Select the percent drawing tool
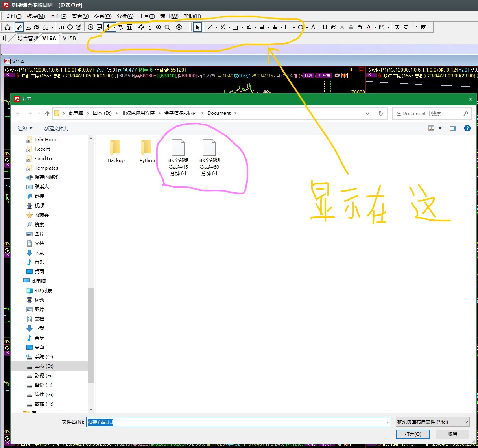Viewport: 478px width, 448px height. [x=223, y=27]
